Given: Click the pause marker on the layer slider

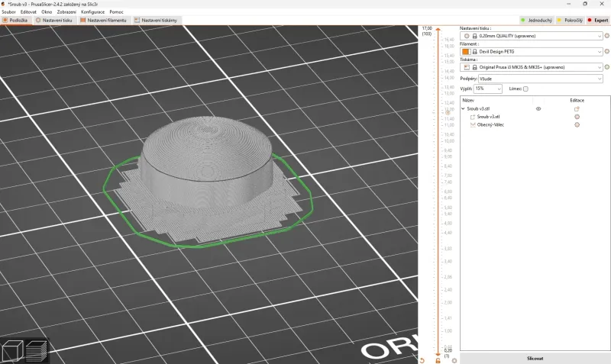Looking at the screenshot, I should coord(448,112).
